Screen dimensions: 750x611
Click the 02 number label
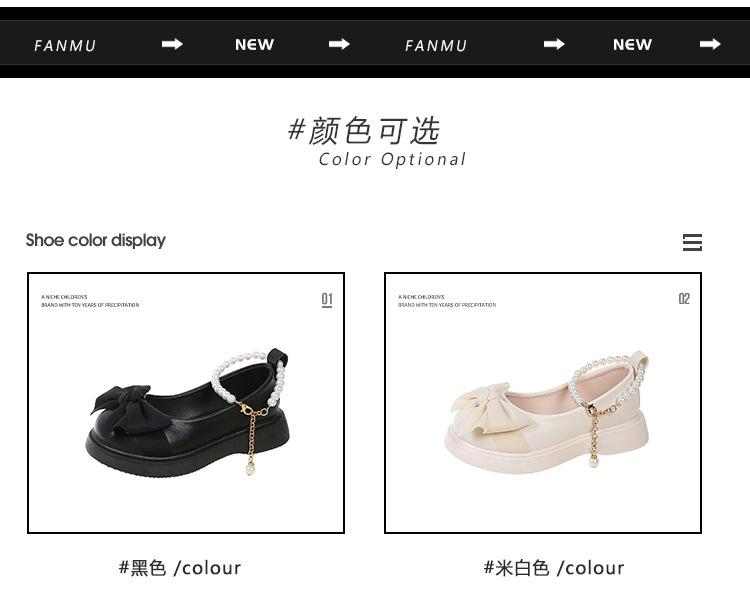tap(684, 299)
